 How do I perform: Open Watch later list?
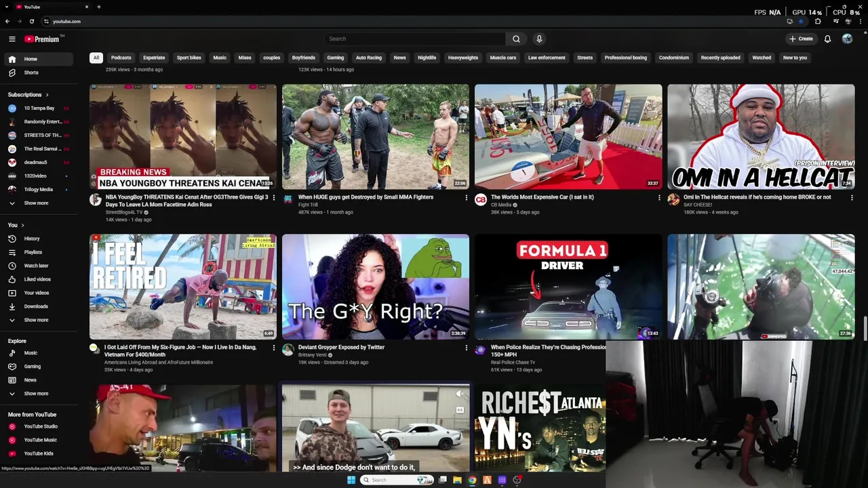[40, 266]
